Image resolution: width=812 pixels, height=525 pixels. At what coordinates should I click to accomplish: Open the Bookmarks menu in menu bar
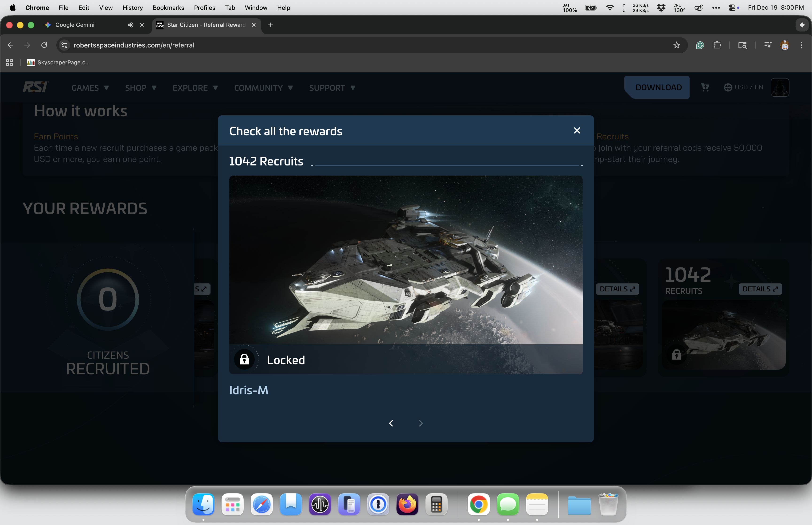coord(168,8)
